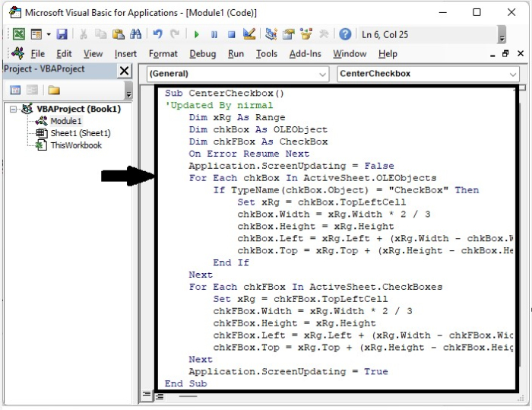The height and width of the screenshot is (410, 532).
Task: Run the macro with the green play icon
Action: click(197, 34)
